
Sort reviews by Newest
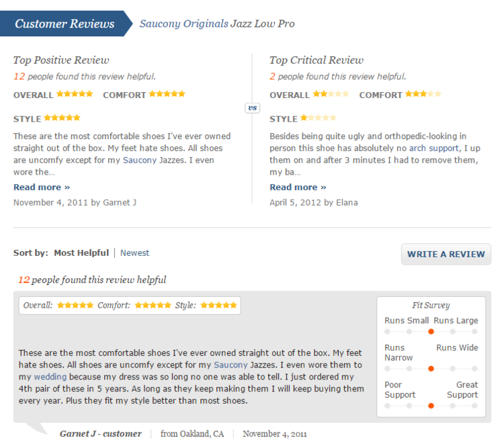(x=135, y=253)
